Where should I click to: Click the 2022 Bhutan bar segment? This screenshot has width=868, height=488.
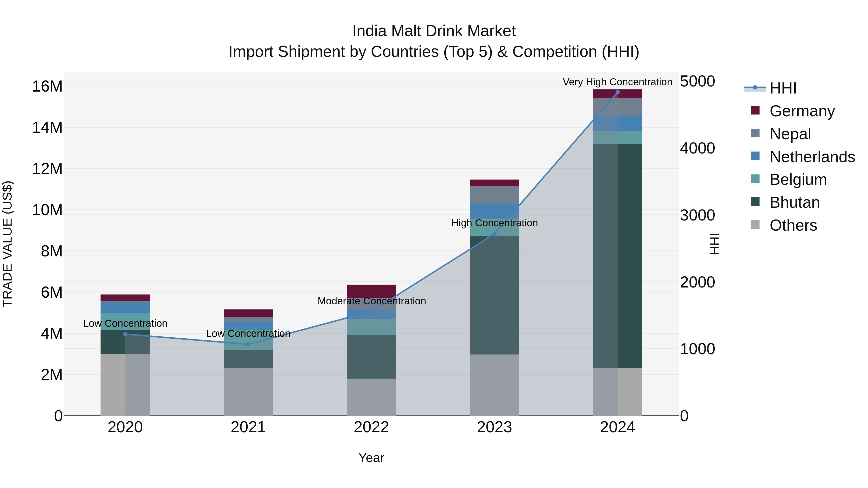(371, 357)
